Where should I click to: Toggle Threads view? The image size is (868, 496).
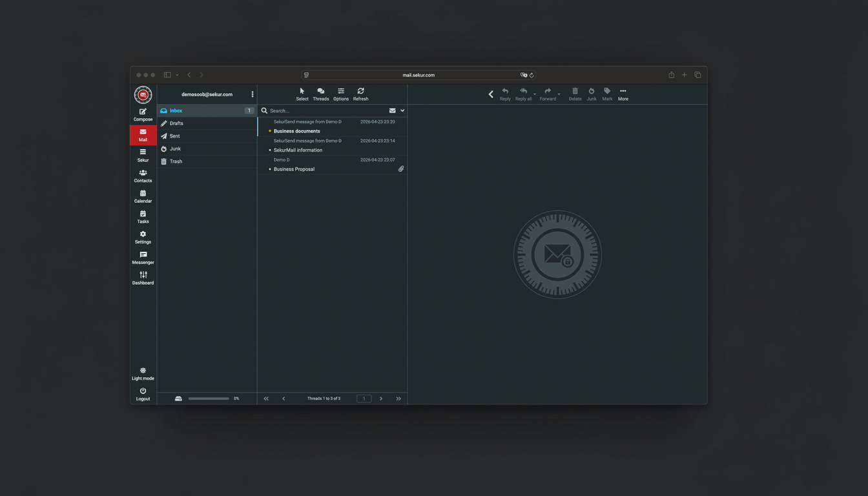[321, 94]
